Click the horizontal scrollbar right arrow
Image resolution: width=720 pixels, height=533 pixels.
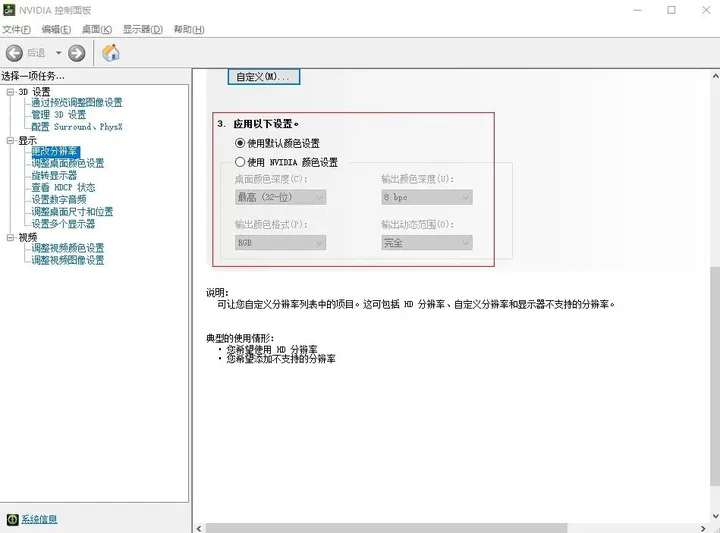(x=703, y=528)
